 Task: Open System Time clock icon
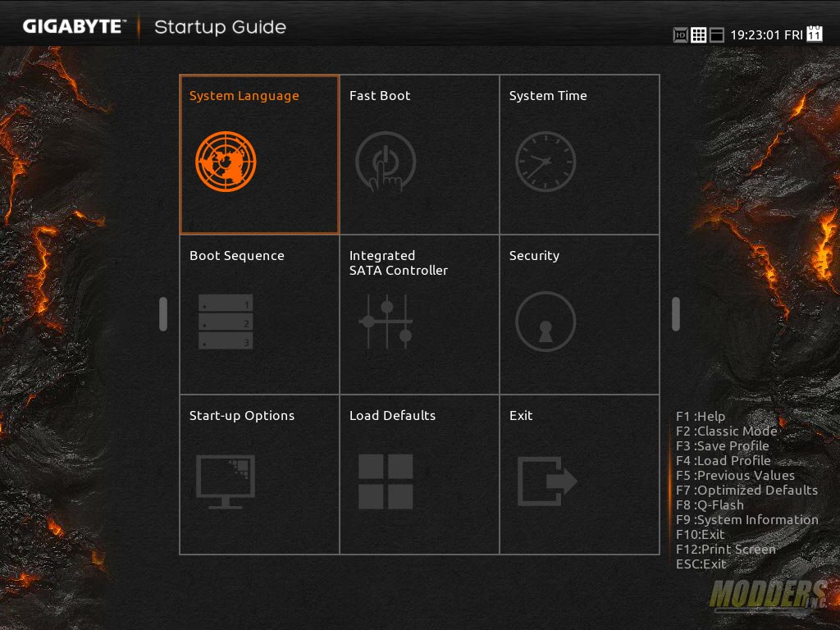pyautogui.click(x=546, y=162)
